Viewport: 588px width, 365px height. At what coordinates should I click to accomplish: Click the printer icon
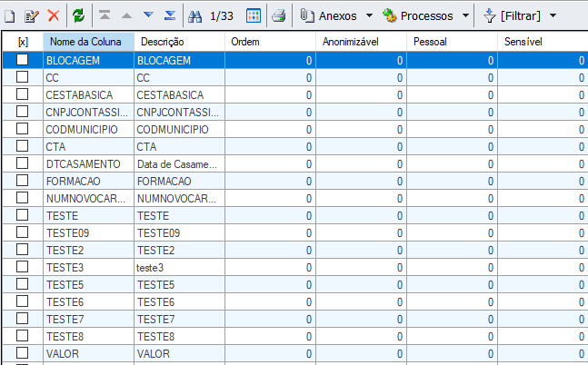click(x=279, y=15)
